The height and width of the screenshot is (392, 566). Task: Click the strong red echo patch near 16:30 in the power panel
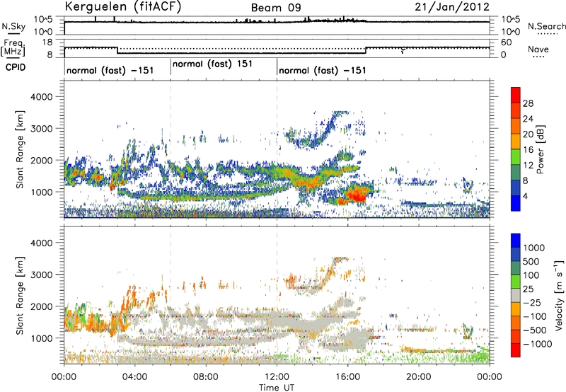(356, 194)
